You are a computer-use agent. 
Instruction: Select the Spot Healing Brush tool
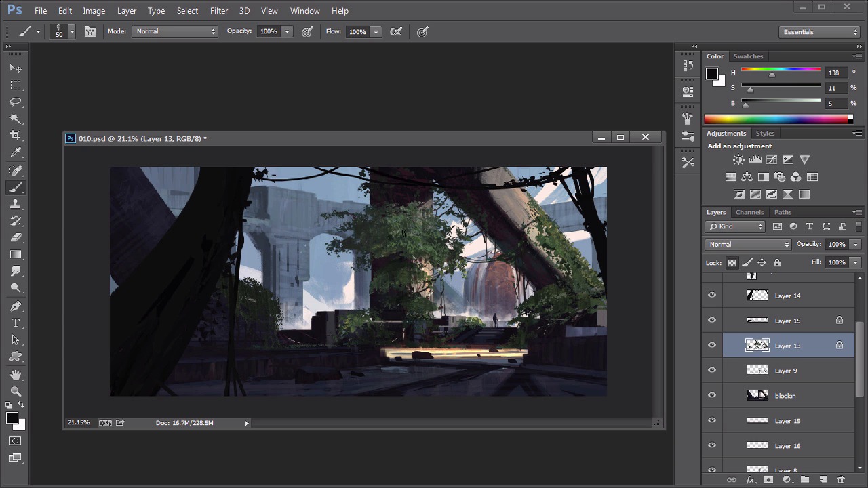pyautogui.click(x=16, y=171)
